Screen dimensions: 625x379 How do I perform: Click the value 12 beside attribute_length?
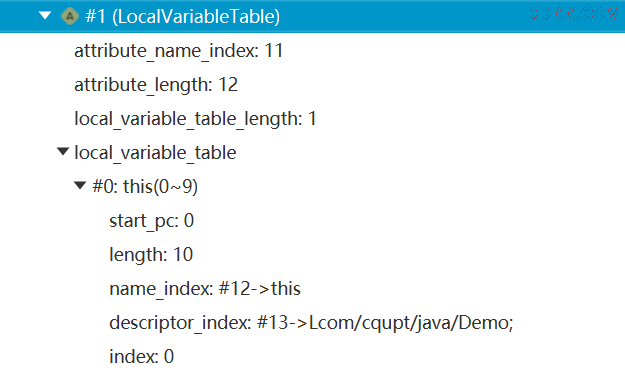tap(228, 84)
